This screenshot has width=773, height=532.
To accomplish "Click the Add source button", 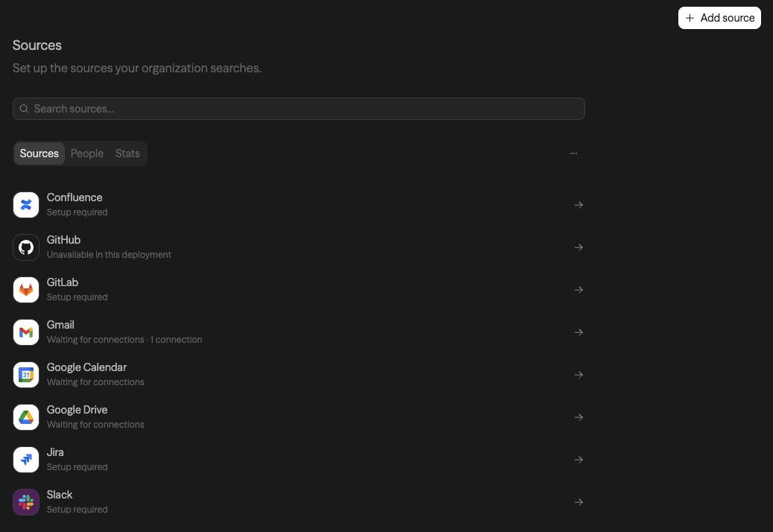I will click(x=719, y=18).
